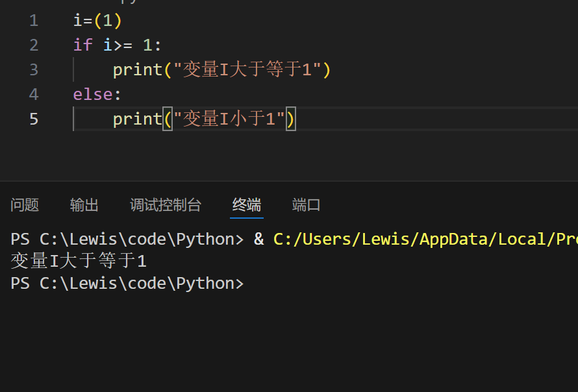
Task: Select line number 2 in the gutter
Action: 34,45
